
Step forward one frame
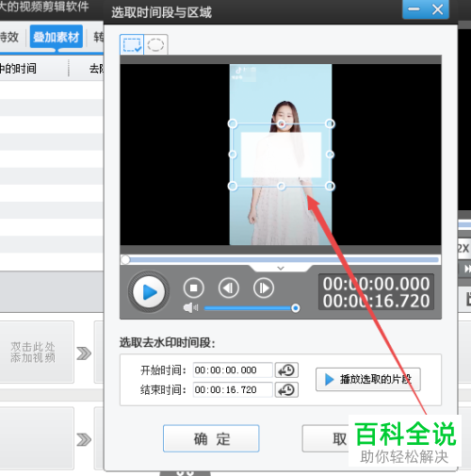[264, 287]
